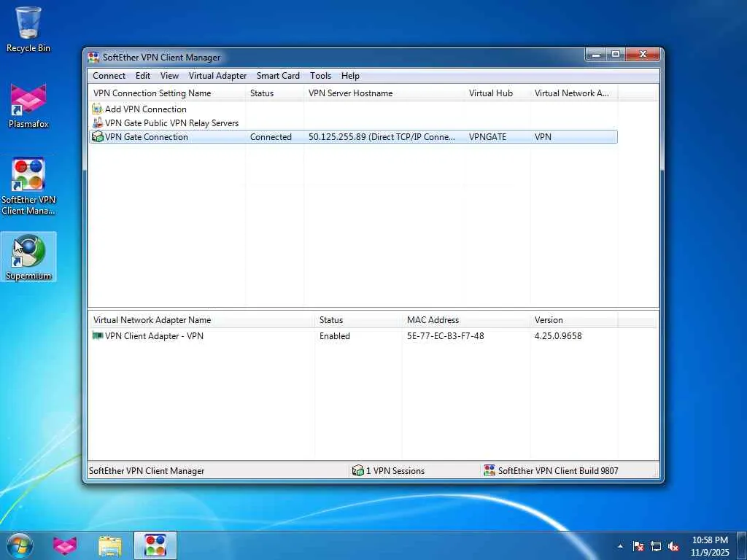The image size is (747, 560).
Task: Open Windows Explorer from the taskbar
Action: point(110,545)
